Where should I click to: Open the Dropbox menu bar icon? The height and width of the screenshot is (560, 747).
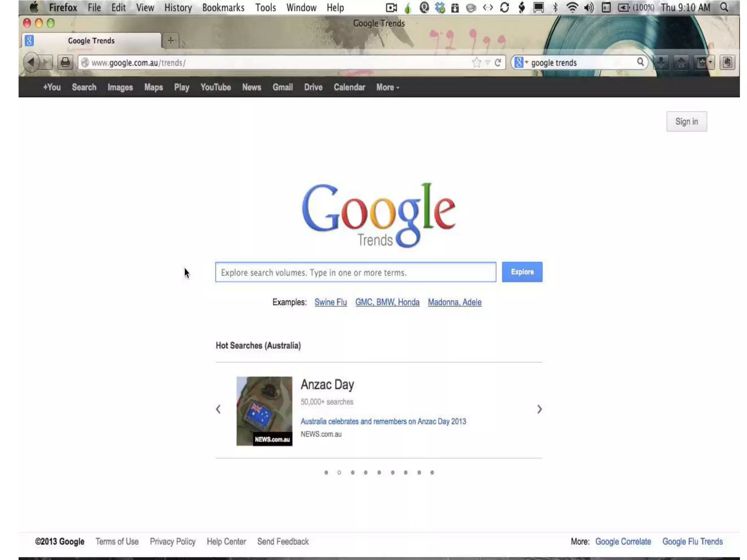[440, 8]
